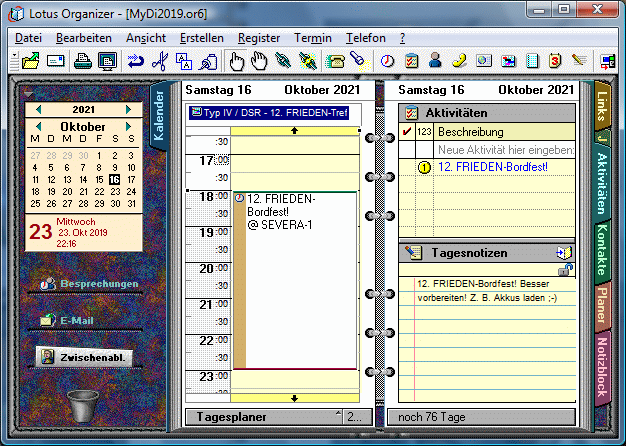Click the wastebasket icon
Viewport: 626px width, 446px height.
point(83,406)
